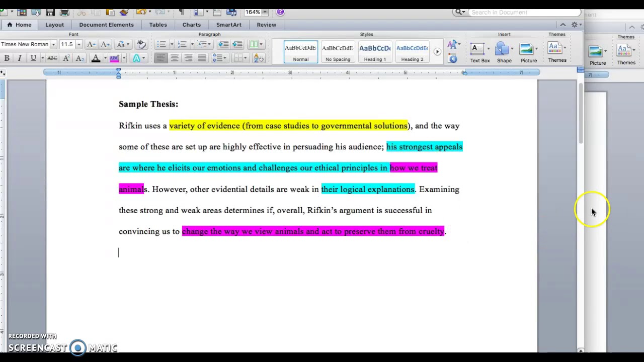Screen dimensions: 644x362
Task: Toggle Underline formatting
Action: (33, 58)
